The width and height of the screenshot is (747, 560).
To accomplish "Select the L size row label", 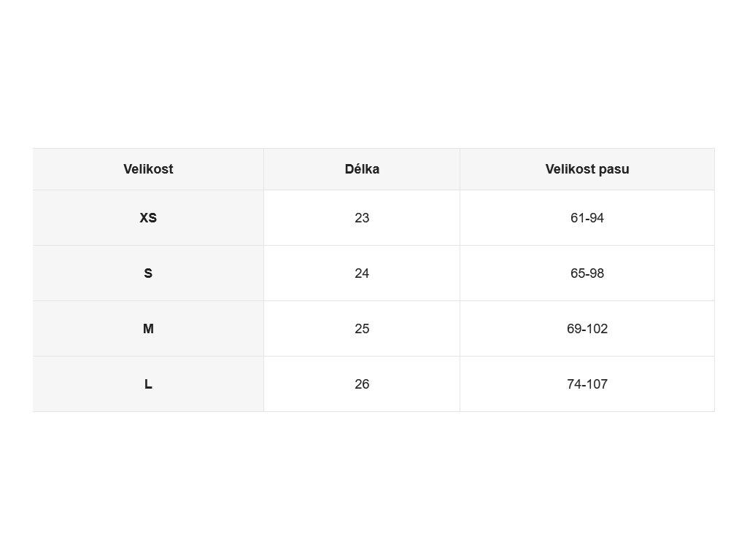I will coord(148,384).
